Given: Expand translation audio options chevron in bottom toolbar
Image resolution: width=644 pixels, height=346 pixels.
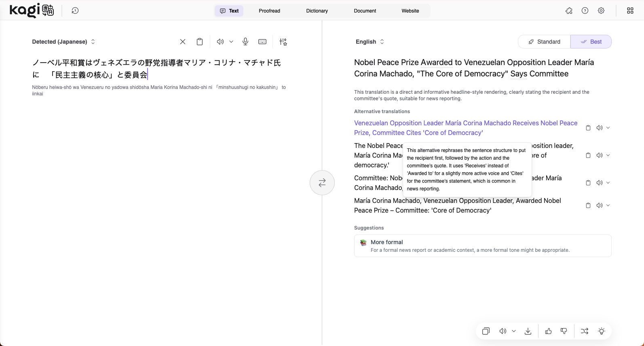Looking at the screenshot, I should coord(514,331).
